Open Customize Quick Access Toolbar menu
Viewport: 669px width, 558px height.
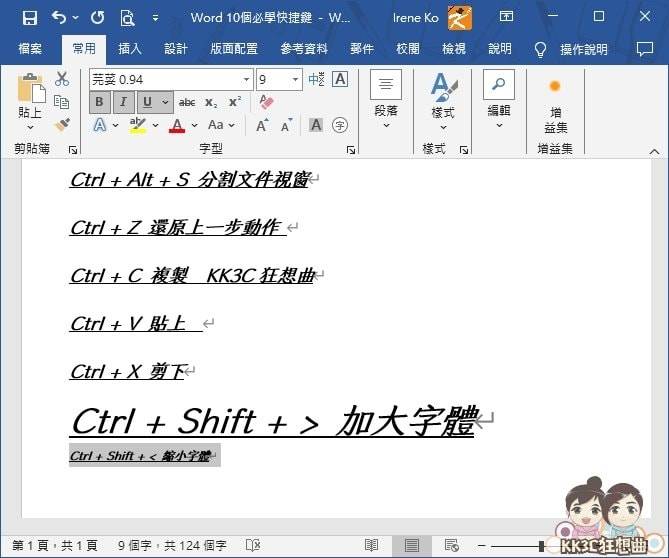(155, 18)
